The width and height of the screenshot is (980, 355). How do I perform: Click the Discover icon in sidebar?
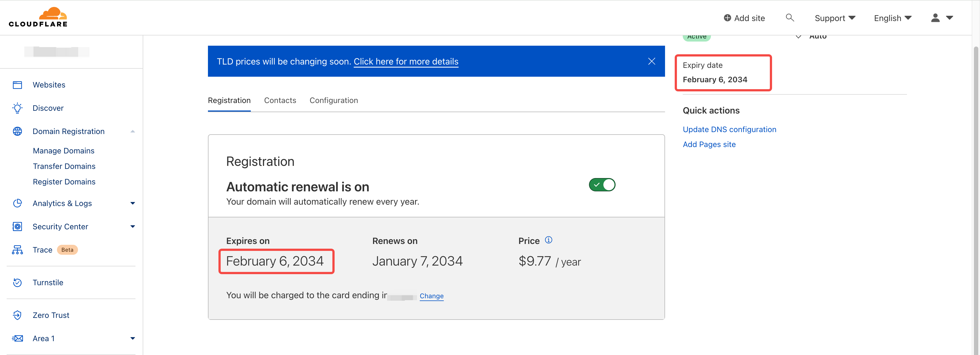coord(17,107)
